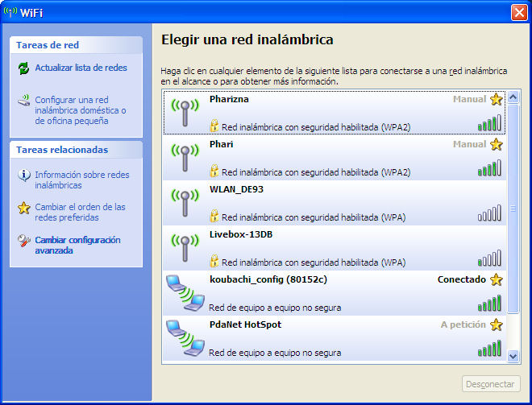Click the Desconectar button

[x=491, y=384]
